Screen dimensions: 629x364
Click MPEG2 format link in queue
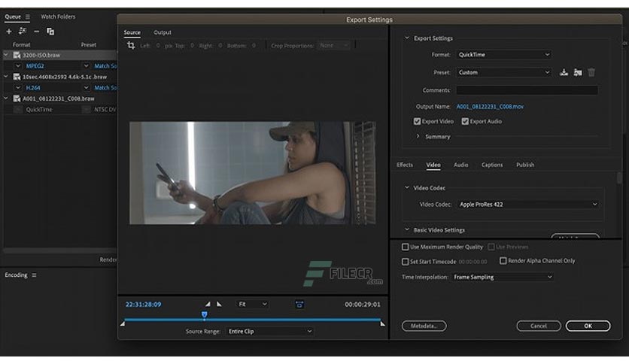pyautogui.click(x=35, y=65)
